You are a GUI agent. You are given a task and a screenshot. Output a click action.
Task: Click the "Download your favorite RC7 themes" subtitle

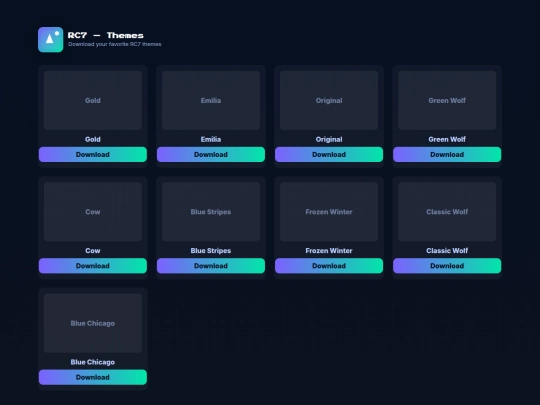click(x=115, y=44)
